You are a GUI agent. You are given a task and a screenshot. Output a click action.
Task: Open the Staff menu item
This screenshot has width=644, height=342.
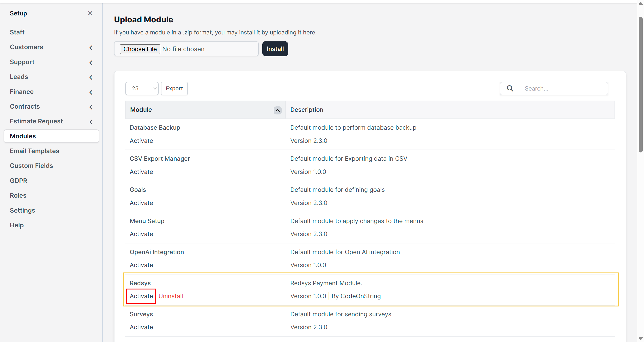(x=17, y=32)
